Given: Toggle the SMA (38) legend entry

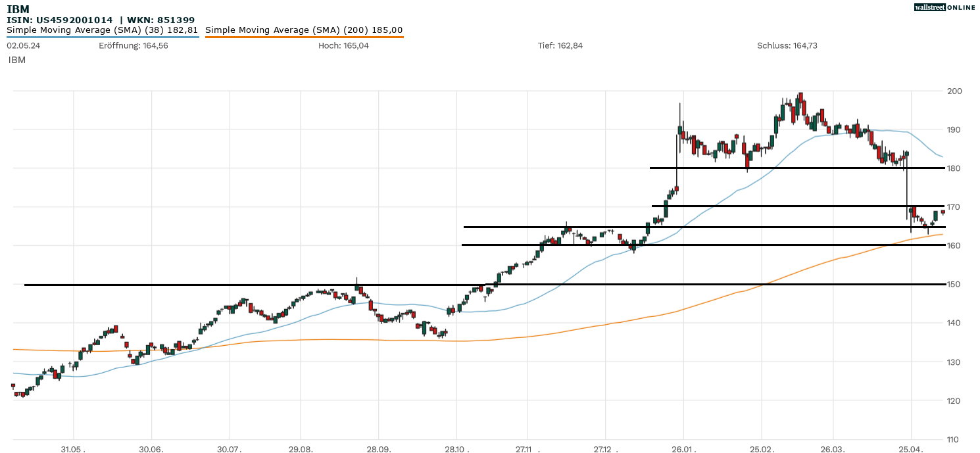Looking at the screenshot, I should [x=102, y=30].
